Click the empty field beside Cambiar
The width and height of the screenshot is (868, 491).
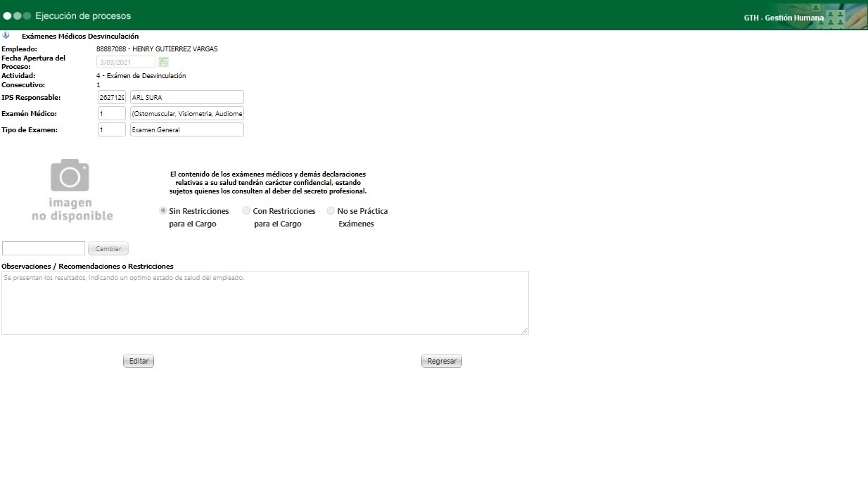pyautogui.click(x=44, y=248)
